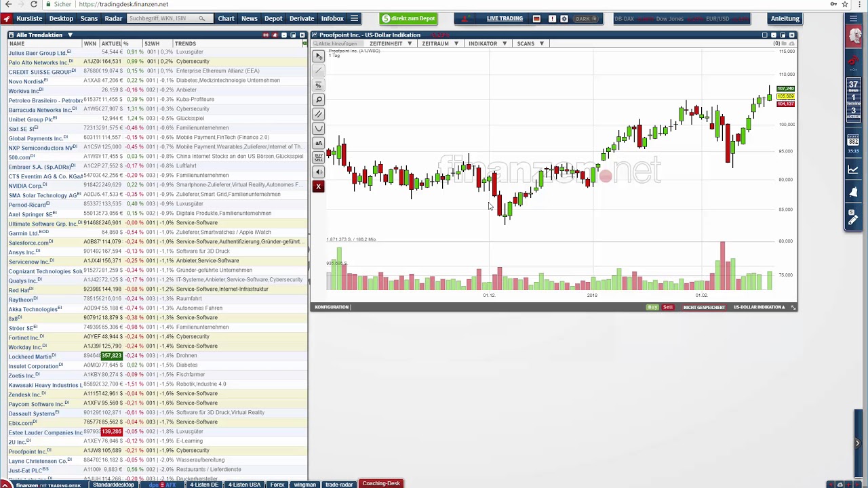Select the parallel channel lines tool
The height and width of the screenshot is (488, 868).
click(x=319, y=114)
